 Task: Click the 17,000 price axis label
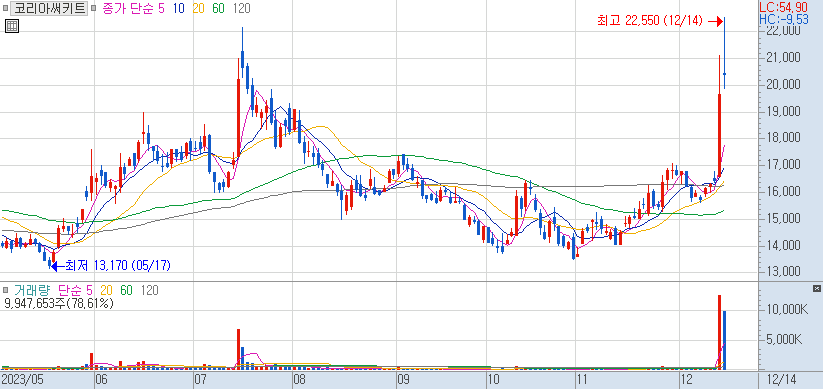point(783,165)
